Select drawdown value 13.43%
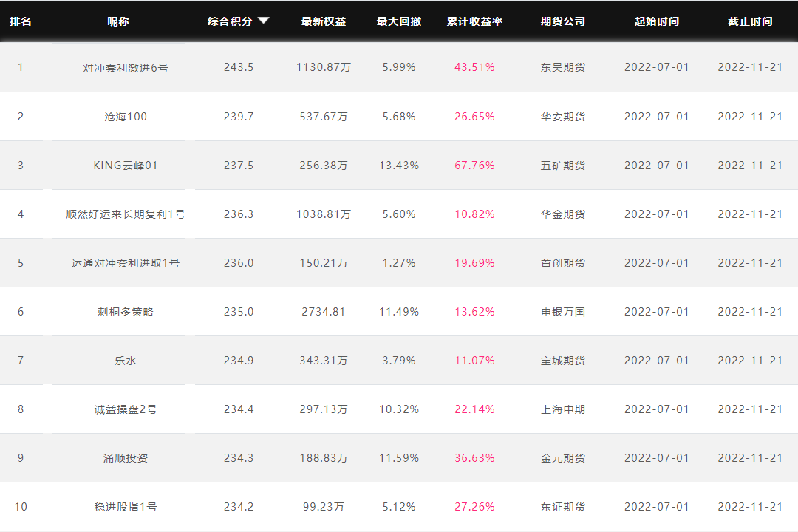This screenshot has height=532, width=798. (x=399, y=166)
